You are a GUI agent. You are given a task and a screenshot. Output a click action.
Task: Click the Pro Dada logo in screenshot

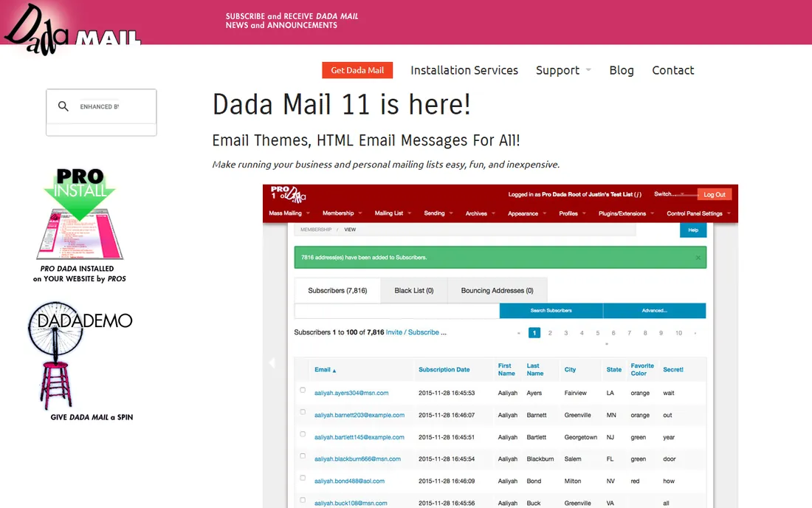pyautogui.click(x=288, y=194)
